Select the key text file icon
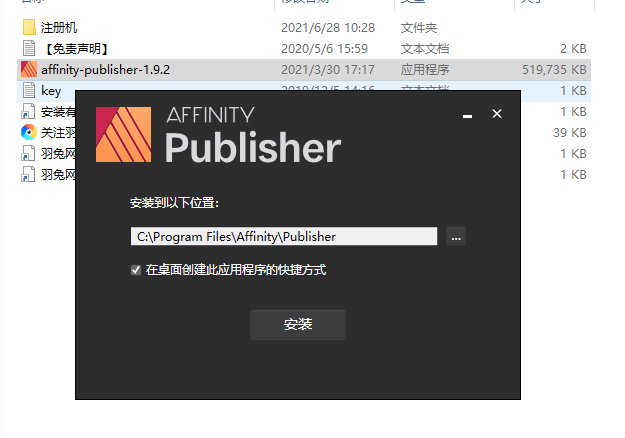The height and width of the screenshot is (438, 625). 29,90
